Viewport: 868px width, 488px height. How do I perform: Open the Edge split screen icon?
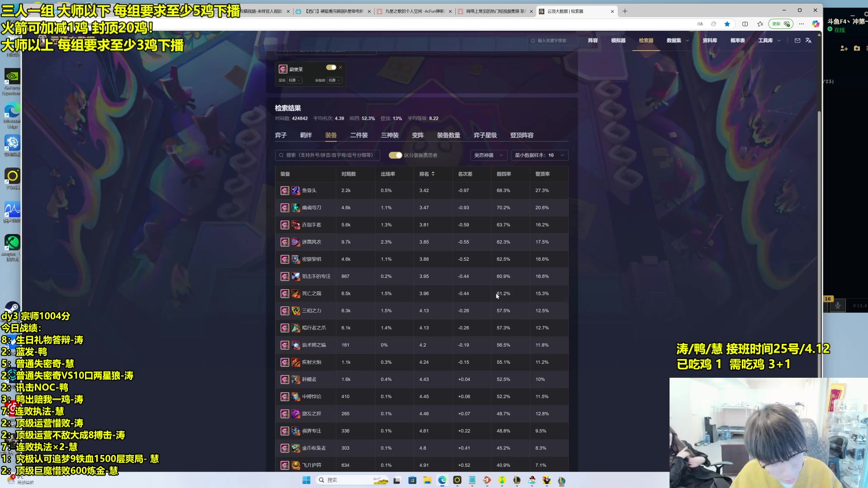point(745,24)
